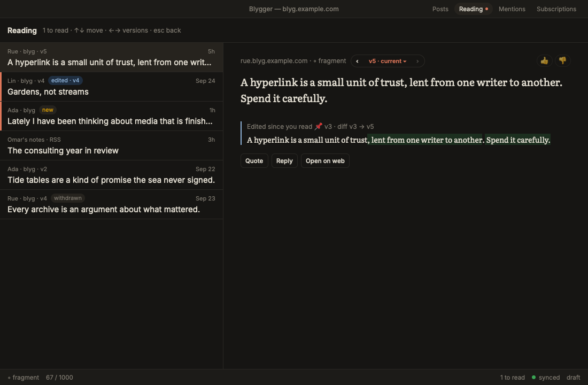This screenshot has width=588, height=385.
Task: Click Open on web
Action: [325, 160]
